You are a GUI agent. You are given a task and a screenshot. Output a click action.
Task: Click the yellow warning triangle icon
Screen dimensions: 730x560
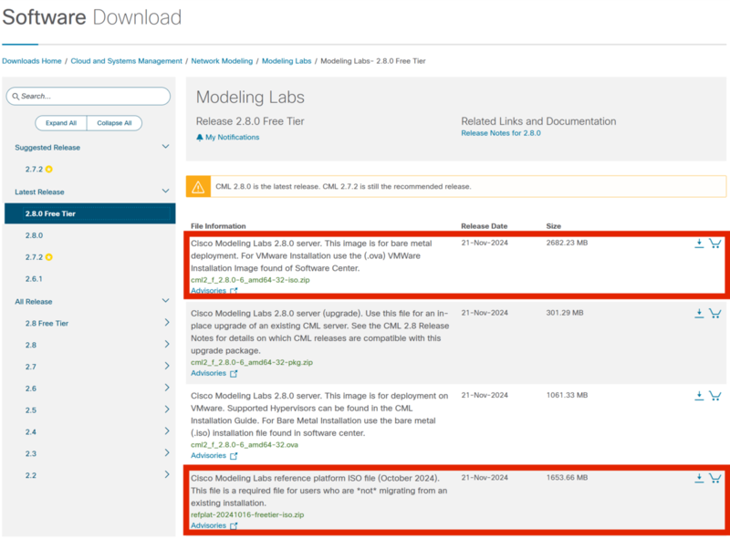coord(198,187)
